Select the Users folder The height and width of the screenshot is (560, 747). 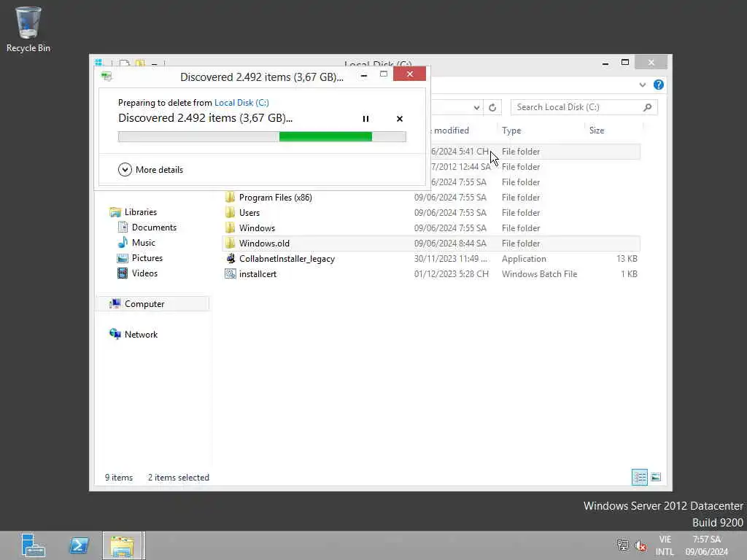point(249,213)
